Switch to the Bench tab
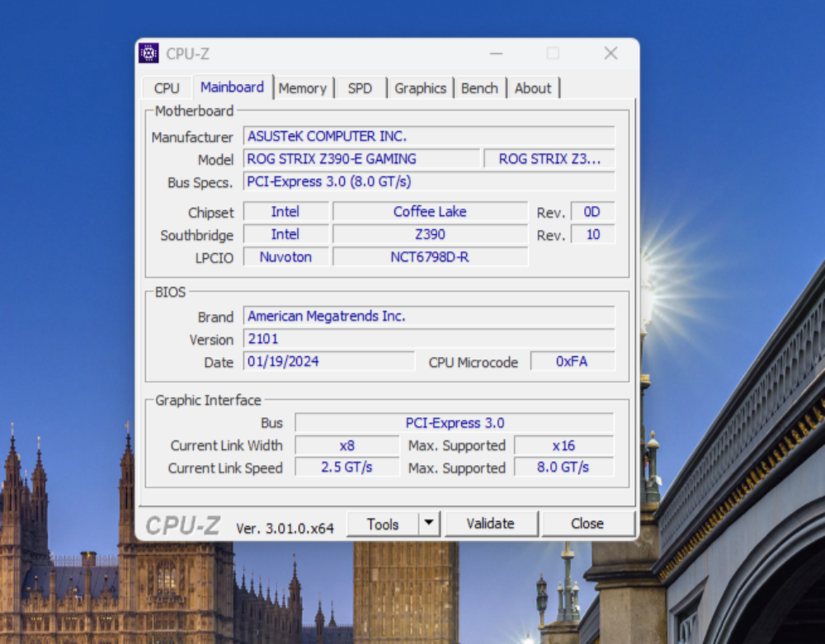 pyautogui.click(x=479, y=87)
